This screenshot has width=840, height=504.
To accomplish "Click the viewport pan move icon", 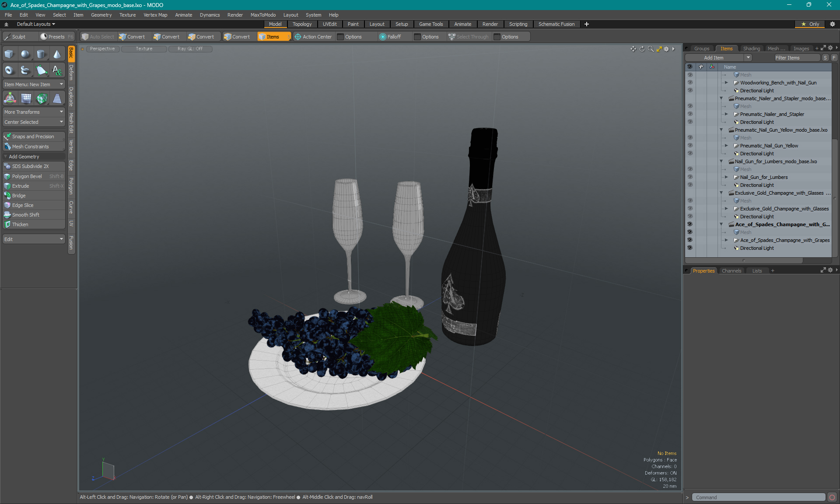I will [633, 49].
